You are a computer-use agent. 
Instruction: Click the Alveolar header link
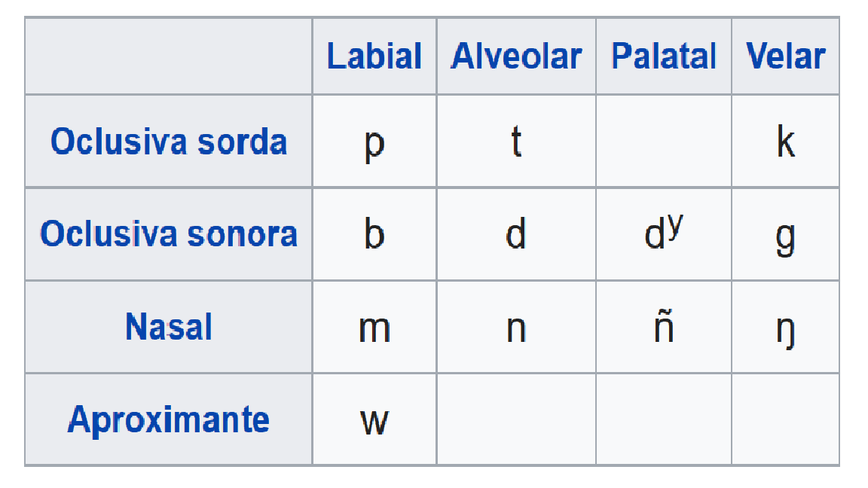(x=516, y=56)
